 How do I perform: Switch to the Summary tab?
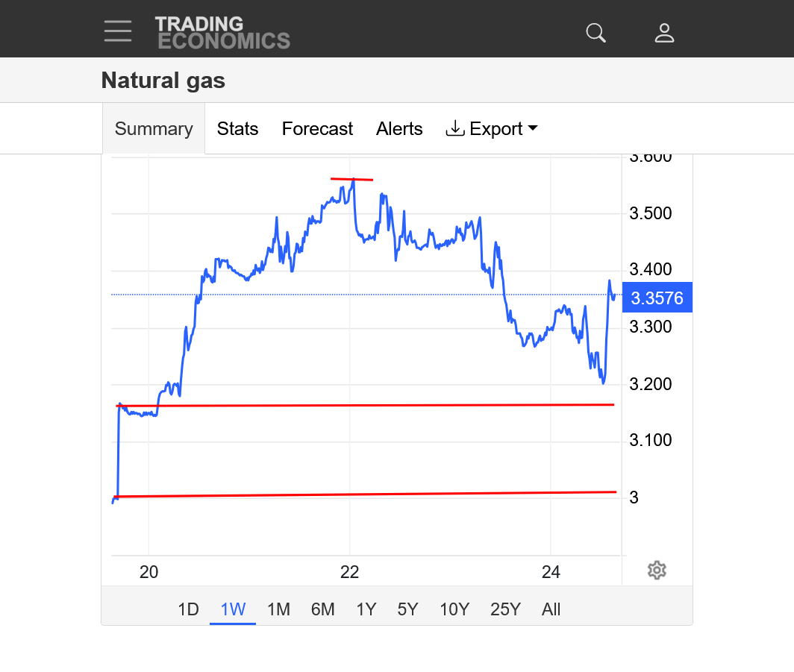(x=154, y=129)
